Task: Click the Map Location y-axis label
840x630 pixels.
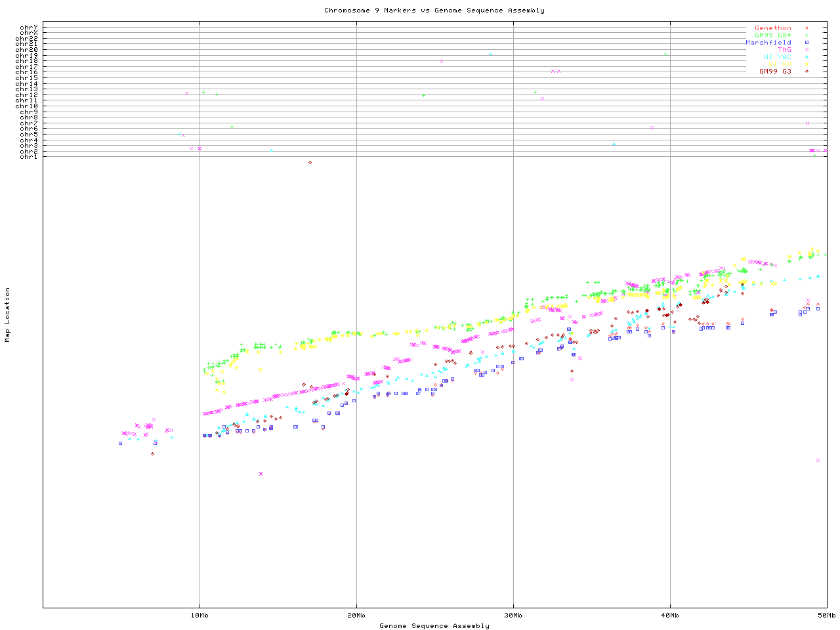Action: (x=8, y=315)
